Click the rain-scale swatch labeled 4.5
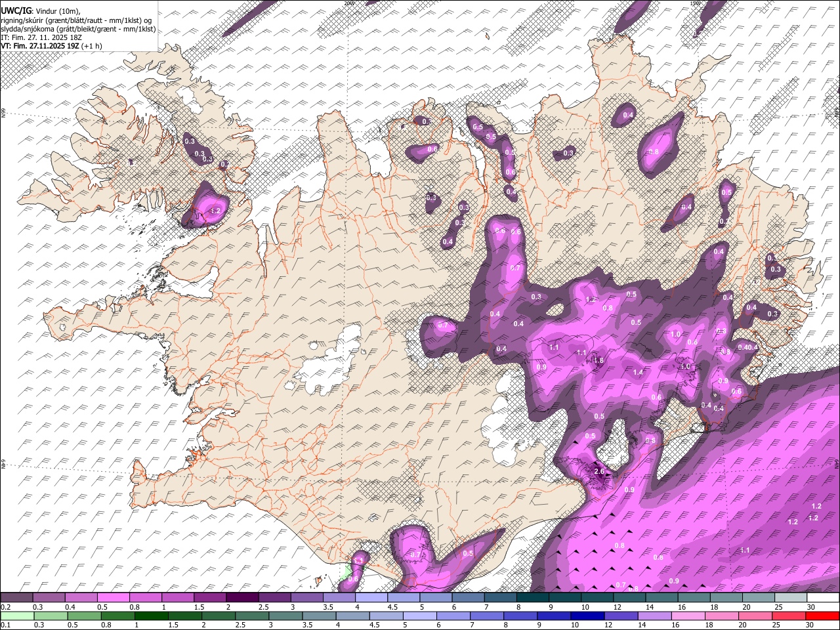This screenshot has width=840, height=630. pyautogui.click(x=387, y=616)
